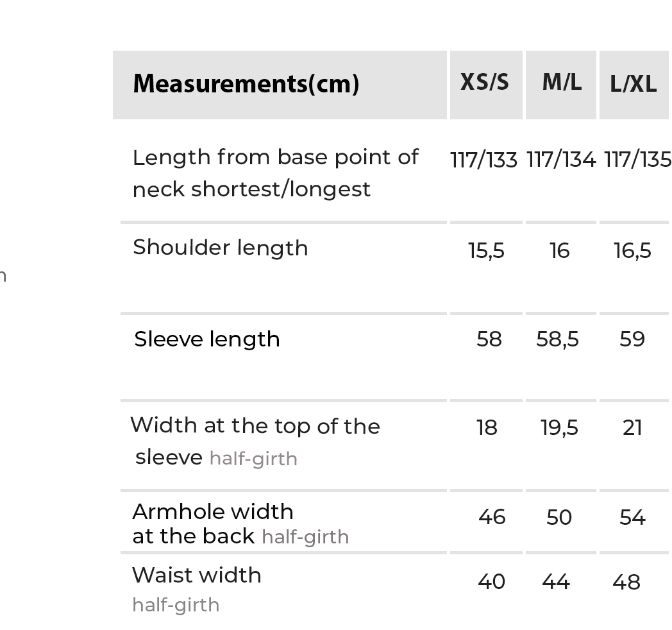672x630 pixels.
Task: Click the 58,5 sleeve length value
Action: tap(557, 339)
